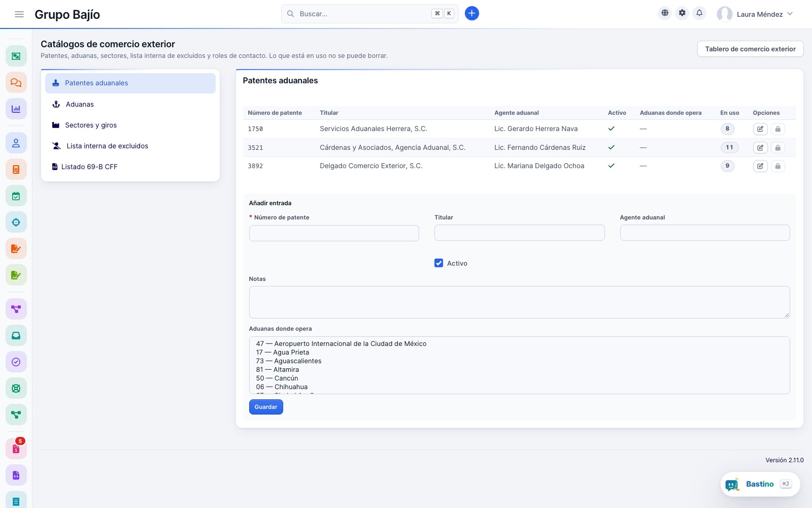The width and height of the screenshot is (812, 508).
Task: Open the settings gear icon
Action: tap(682, 13)
